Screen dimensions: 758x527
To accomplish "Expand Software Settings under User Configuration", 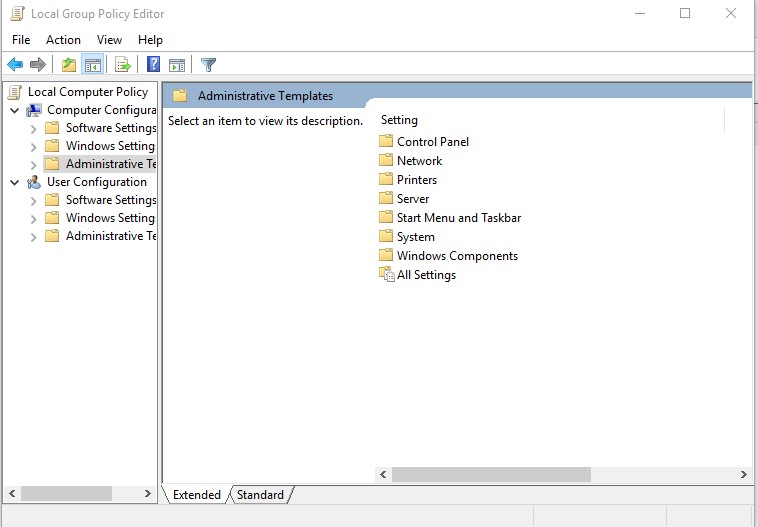I will click(x=33, y=201).
